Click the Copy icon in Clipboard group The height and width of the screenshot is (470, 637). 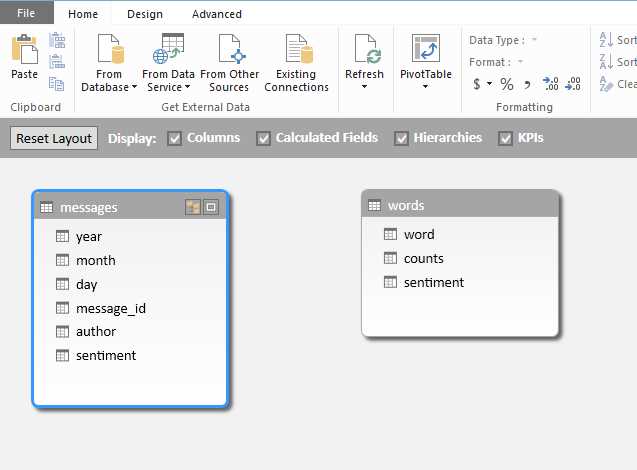click(x=56, y=84)
